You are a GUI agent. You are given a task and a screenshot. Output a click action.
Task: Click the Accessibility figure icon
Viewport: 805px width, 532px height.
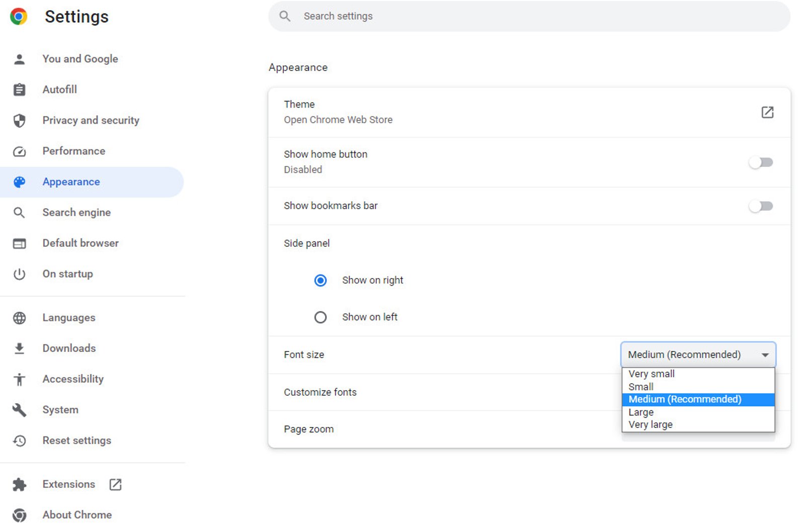tap(19, 379)
